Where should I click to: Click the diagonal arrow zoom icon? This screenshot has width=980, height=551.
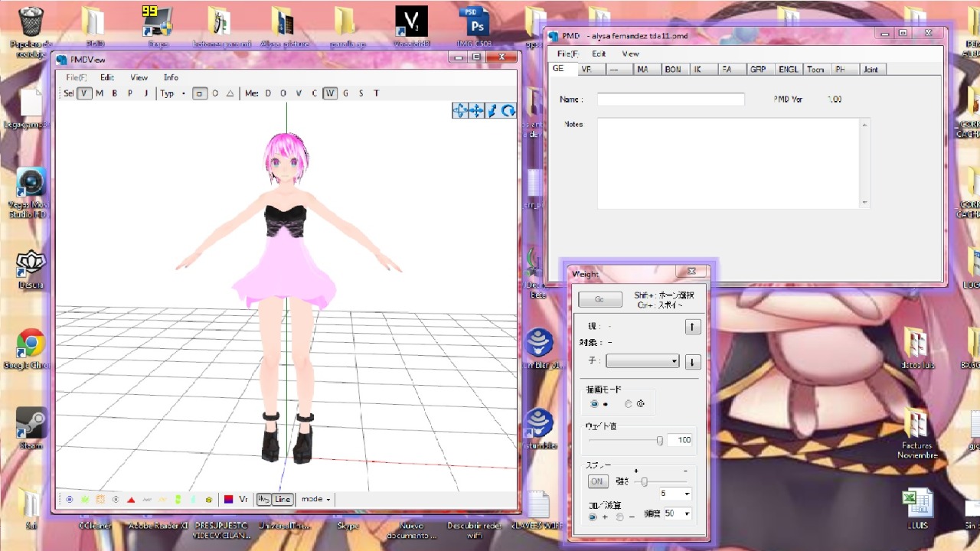492,111
